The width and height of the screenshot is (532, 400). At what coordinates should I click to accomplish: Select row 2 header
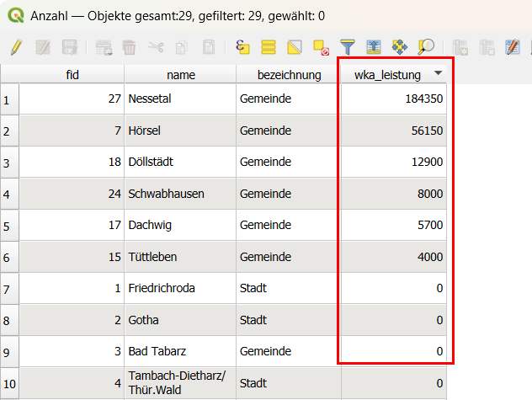[x=9, y=131]
